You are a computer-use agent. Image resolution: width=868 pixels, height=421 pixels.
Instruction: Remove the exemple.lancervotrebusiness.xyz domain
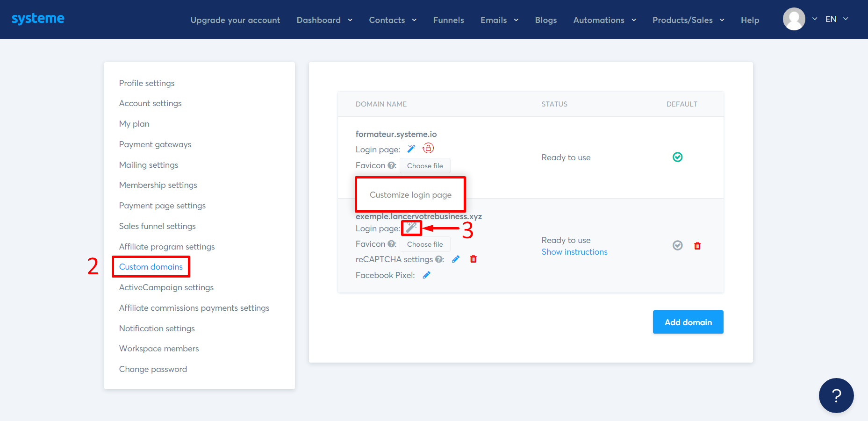tap(697, 245)
